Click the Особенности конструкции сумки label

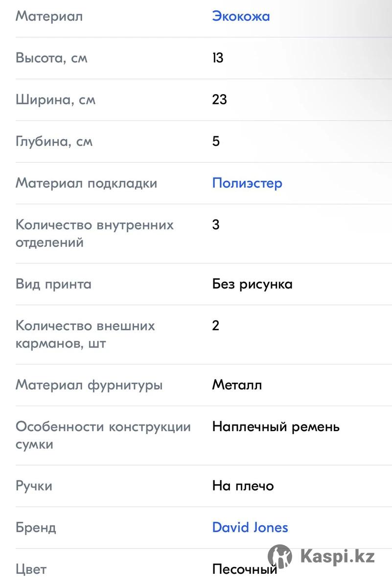click(103, 436)
